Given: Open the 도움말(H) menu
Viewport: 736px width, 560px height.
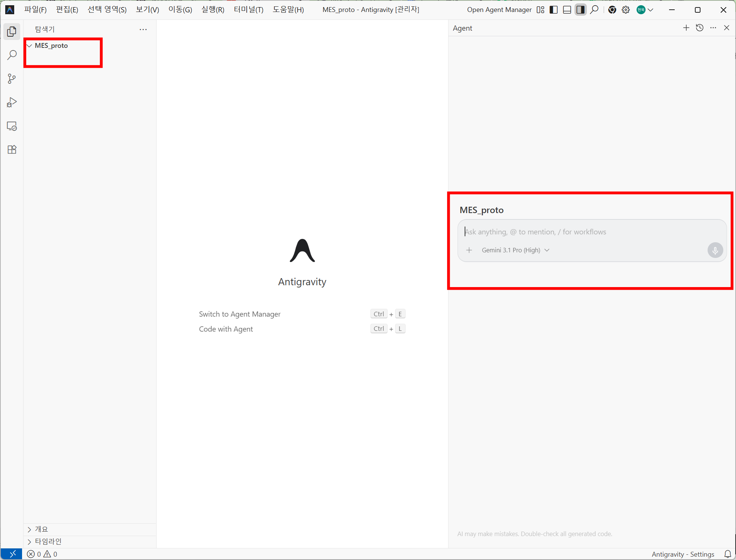Looking at the screenshot, I should [288, 10].
